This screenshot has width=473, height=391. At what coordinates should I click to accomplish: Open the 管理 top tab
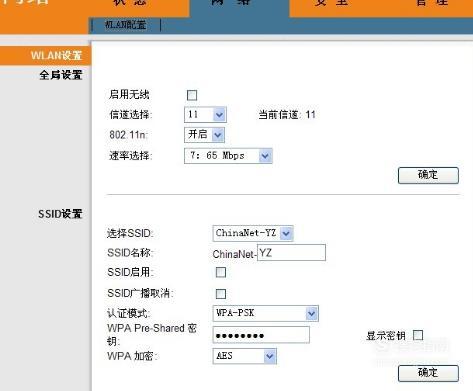pyautogui.click(x=432, y=3)
